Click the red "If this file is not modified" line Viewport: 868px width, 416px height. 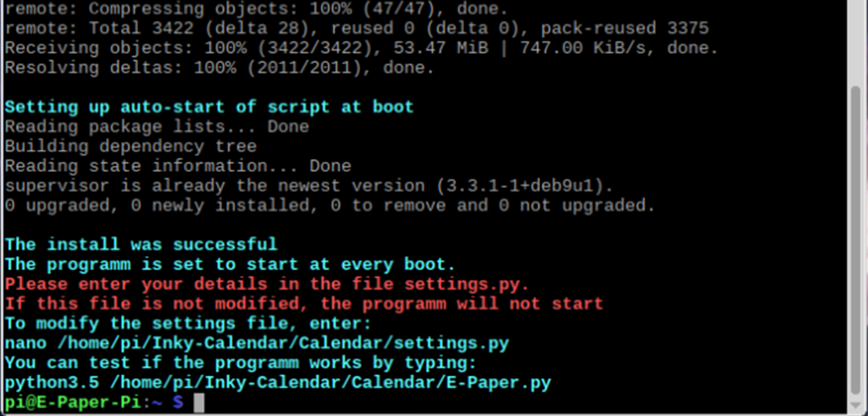[304, 304]
